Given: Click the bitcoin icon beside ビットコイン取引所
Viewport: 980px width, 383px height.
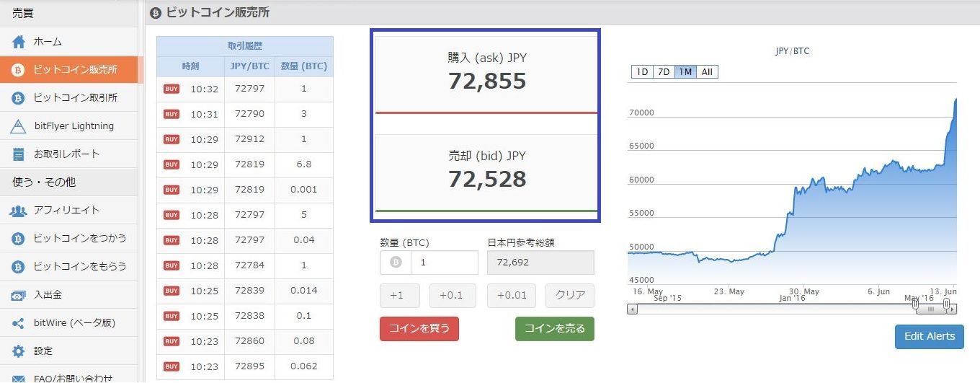Looking at the screenshot, I should point(19,98).
